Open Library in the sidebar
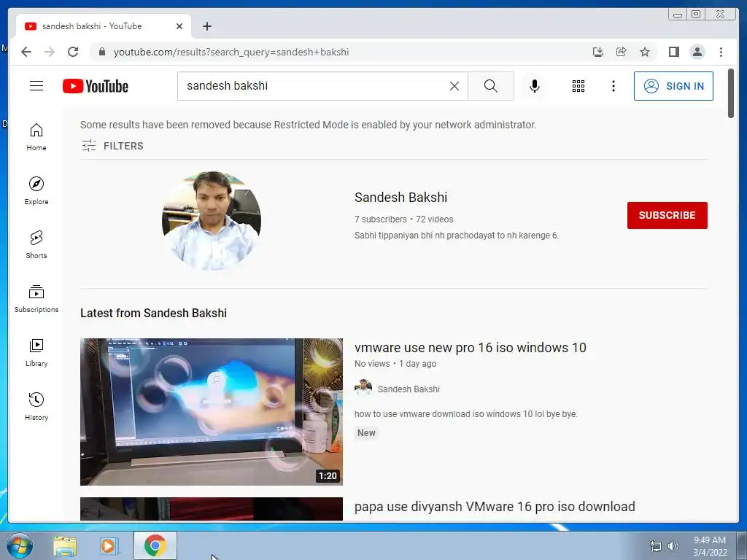The width and height of the screenshot is (747, 560). (x=36, y=352)
